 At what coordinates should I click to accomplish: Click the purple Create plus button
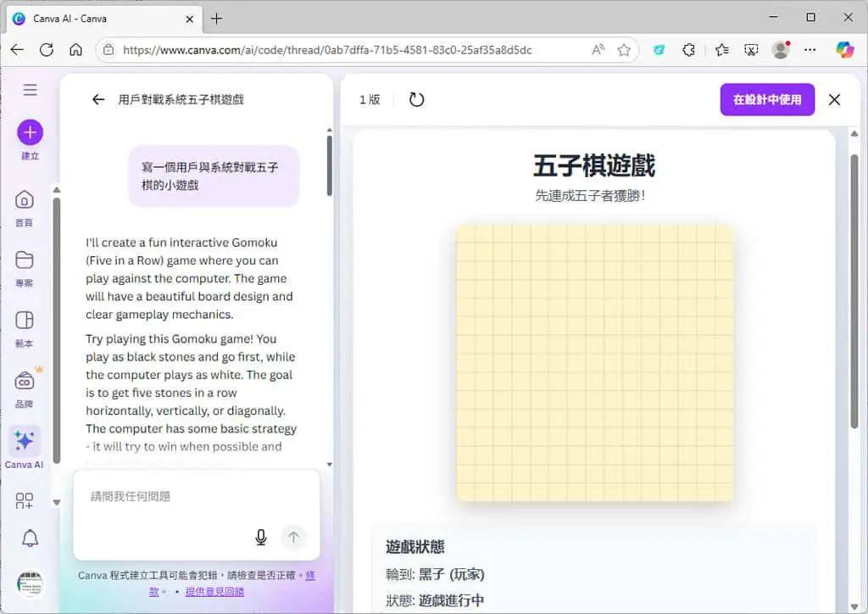30,132
